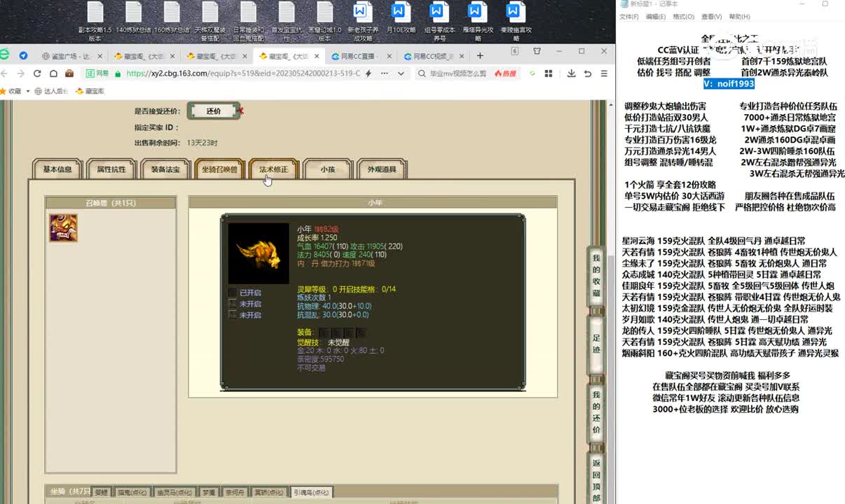The image size is (845, 504).
Task: Go to browser home page
Action: (53, 73)
